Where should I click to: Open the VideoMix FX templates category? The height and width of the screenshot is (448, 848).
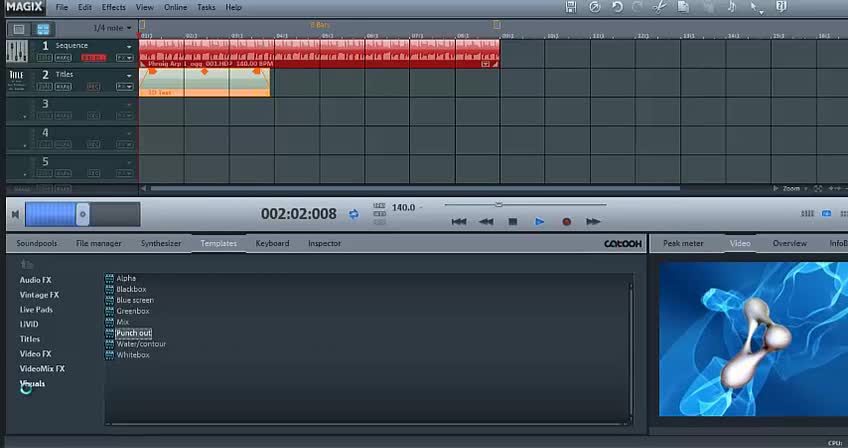(x=42, y=368)
